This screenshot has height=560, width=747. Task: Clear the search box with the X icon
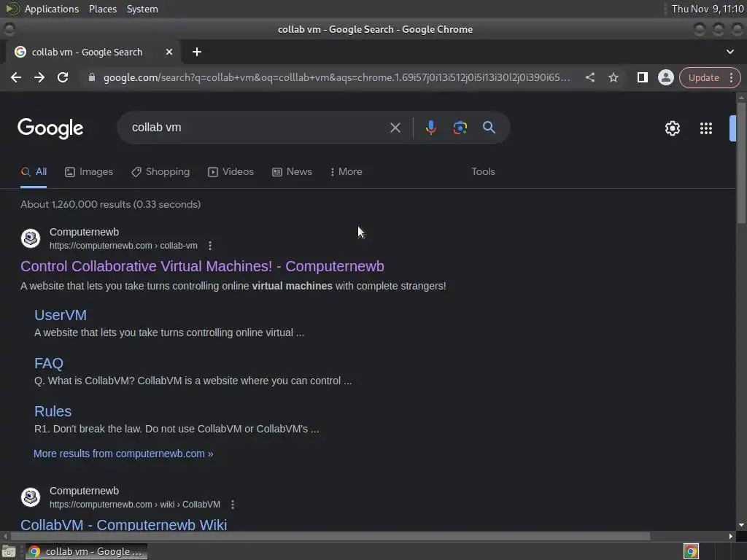pos(395,128)
